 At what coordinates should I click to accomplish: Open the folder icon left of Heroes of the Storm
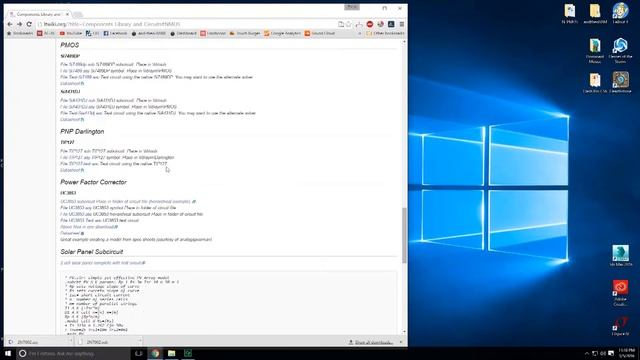click(x=595, y=50)
